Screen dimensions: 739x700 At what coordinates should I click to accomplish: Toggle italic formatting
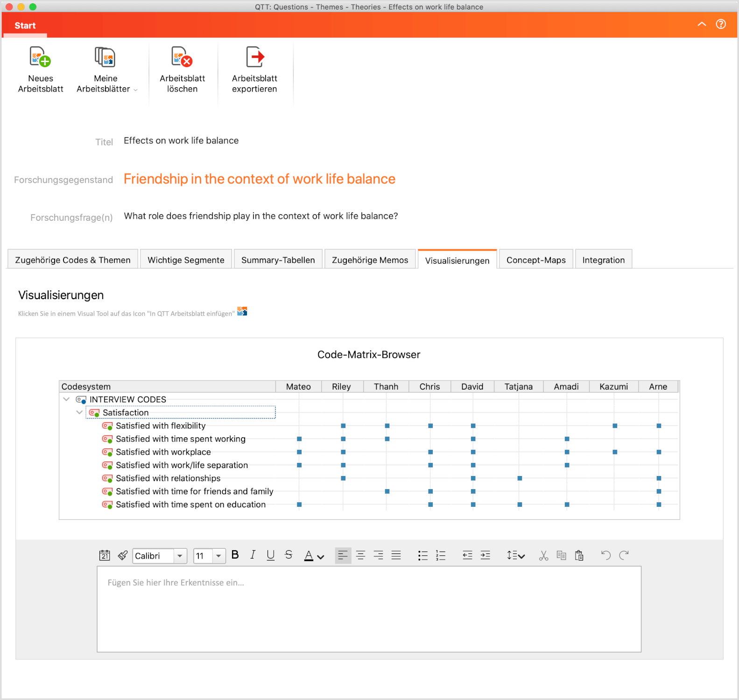[253, 555]
